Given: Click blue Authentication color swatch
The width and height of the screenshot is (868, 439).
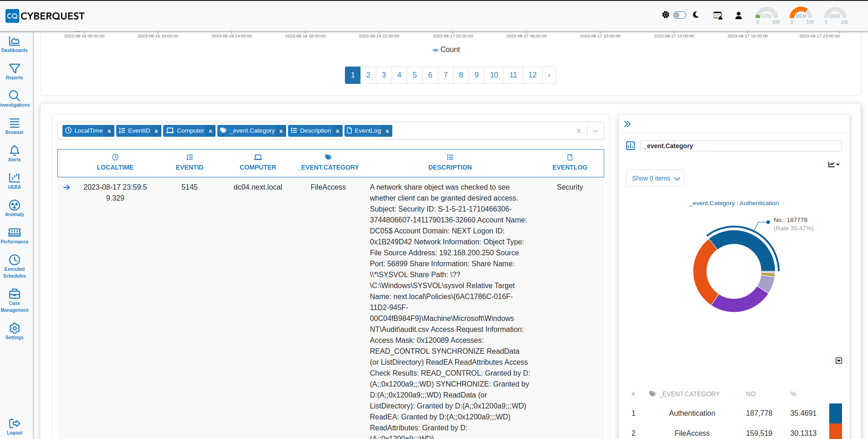Looking at the screenshot, I should click(836, 413).
